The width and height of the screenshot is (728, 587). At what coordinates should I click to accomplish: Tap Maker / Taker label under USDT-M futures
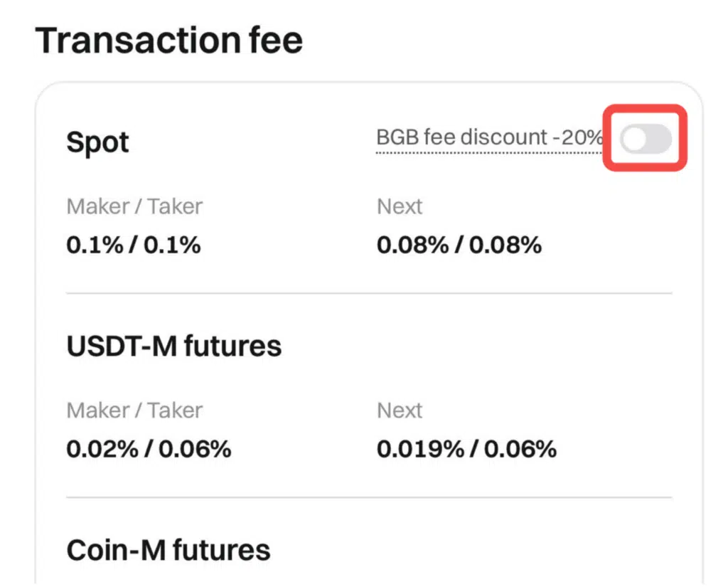[134, 411]
